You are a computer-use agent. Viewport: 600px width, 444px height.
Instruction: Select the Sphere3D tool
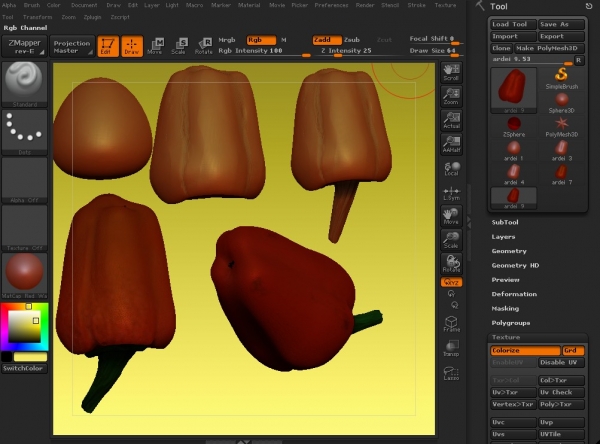[x=562, y=103]
